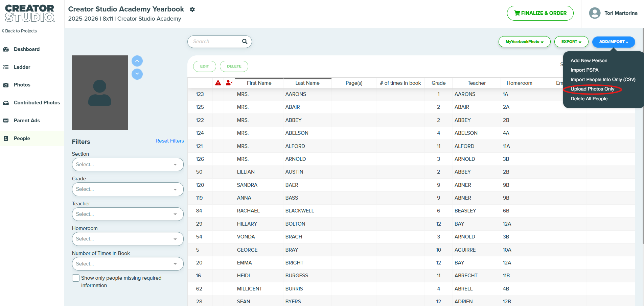This screenshot has height=306, width=644.
Task: Expand the Teacher filter dropdown
Action: [128, 214]
